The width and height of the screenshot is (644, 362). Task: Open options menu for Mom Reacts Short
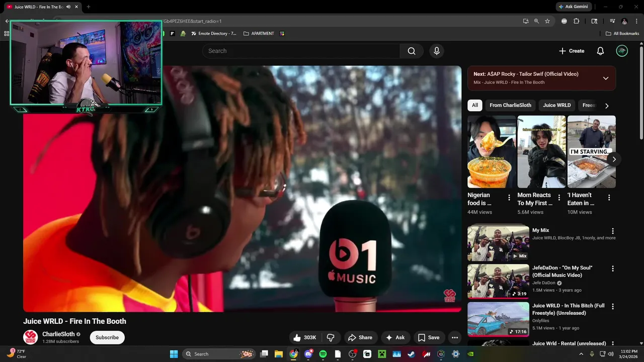pyautogui.click(x=559, y=198)
